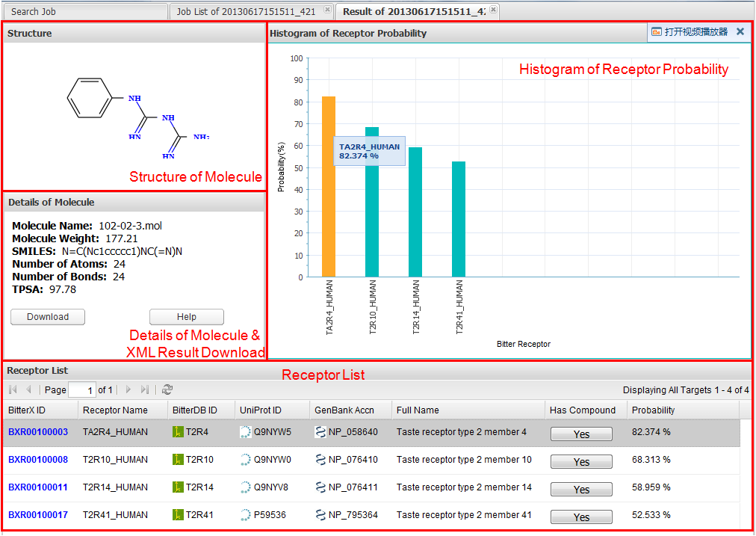
Task: Click the UniProt icon next to Q9NYW0
Action: pos(245,460)
